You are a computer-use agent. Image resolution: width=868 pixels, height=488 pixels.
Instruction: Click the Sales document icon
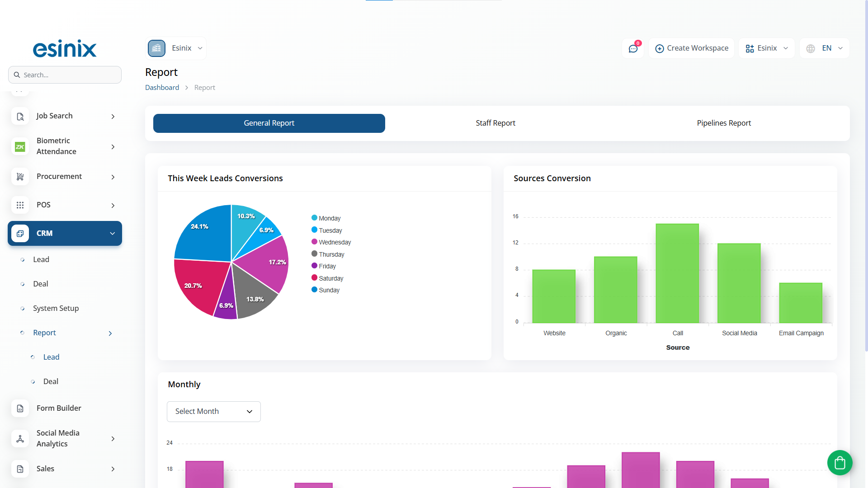point(20,469)
